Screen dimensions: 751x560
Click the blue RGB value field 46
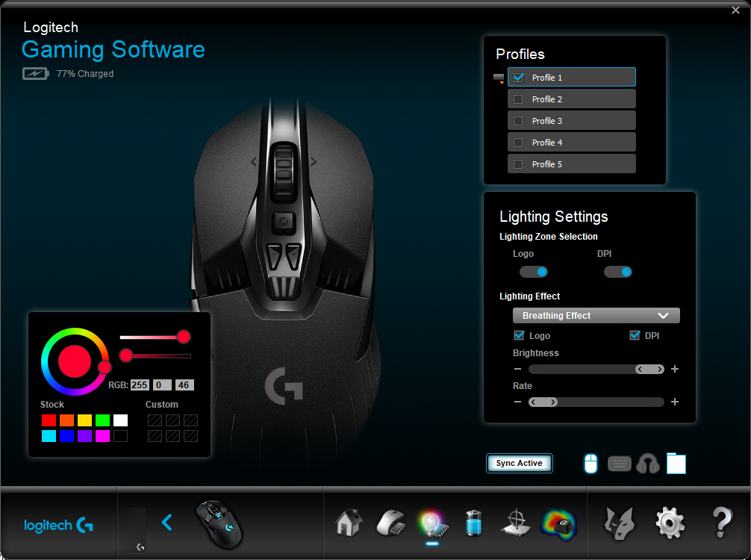pyautogui.click(x=184, y=385)
